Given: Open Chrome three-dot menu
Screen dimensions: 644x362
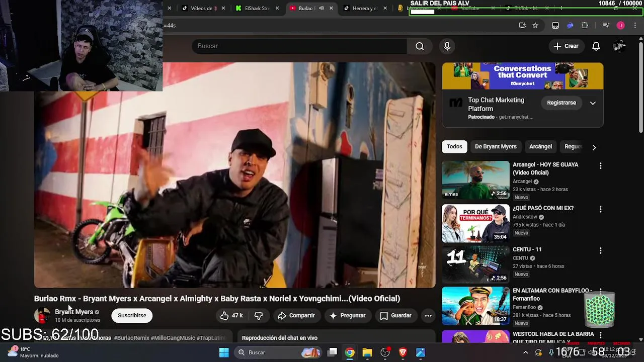Looking at the screenshot, I should 635,26.
